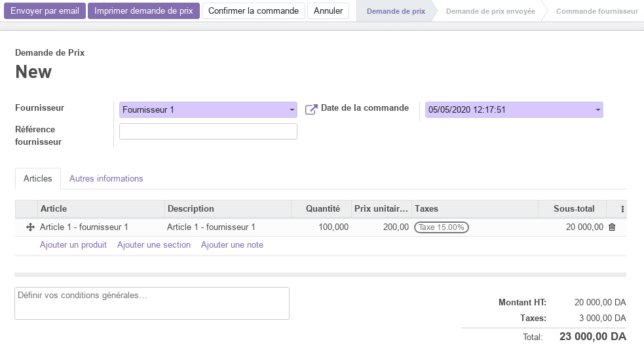644x346 pixels.
Task: Expand the Fournisseur dropdown
Action: (208, 109)
